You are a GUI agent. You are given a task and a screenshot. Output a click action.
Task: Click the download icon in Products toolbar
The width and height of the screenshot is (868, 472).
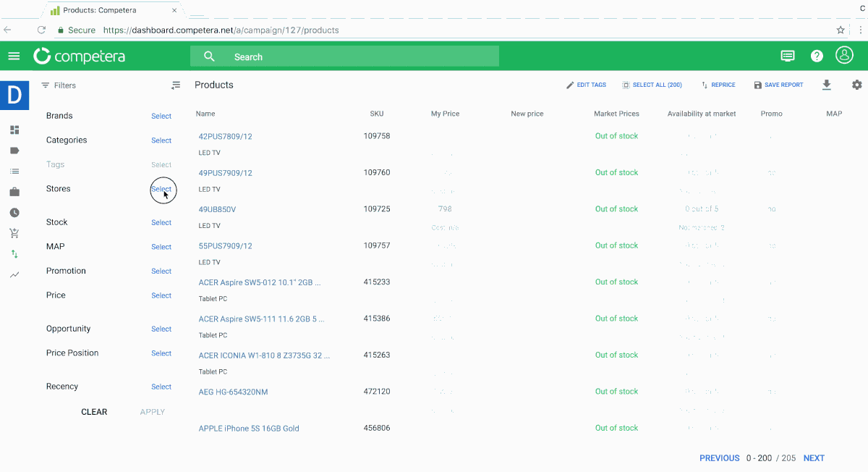[x=827, y=85]
